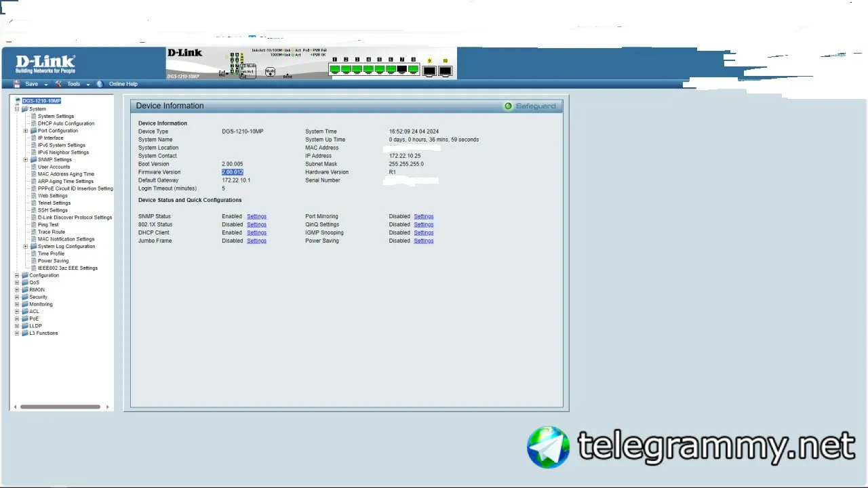Image resolution: width=868 pixels, height=488 pixels.
Task: Select the DGS-1210-10MP root tree node
Action: [41, 101]
